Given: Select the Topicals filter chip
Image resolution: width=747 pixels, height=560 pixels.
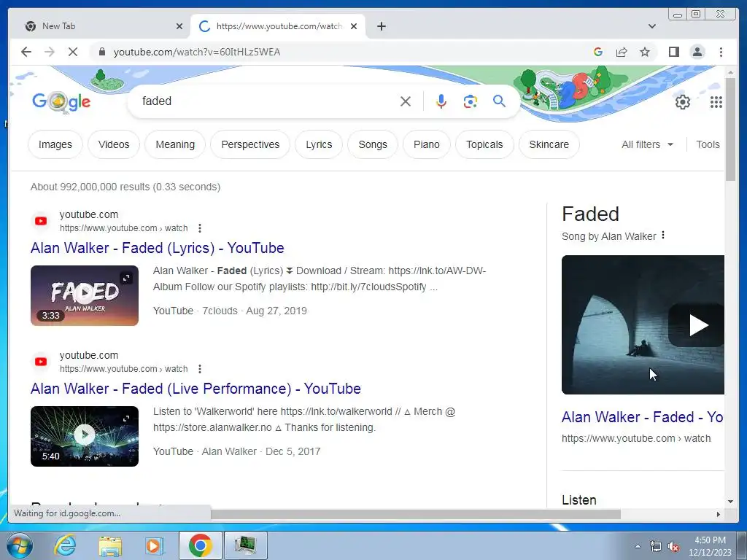Looking at the screenshot, I should [x=484, y=144].
